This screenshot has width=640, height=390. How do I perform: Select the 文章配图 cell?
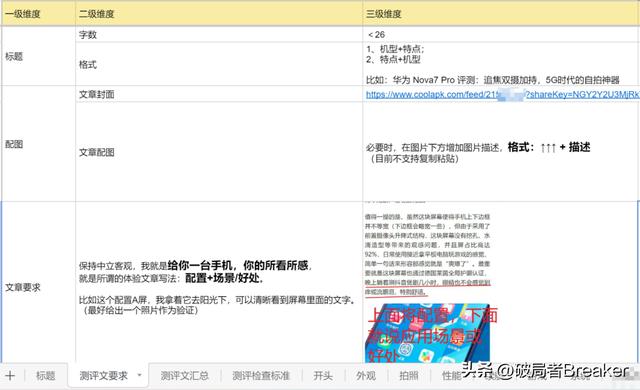tap(219, 152)
